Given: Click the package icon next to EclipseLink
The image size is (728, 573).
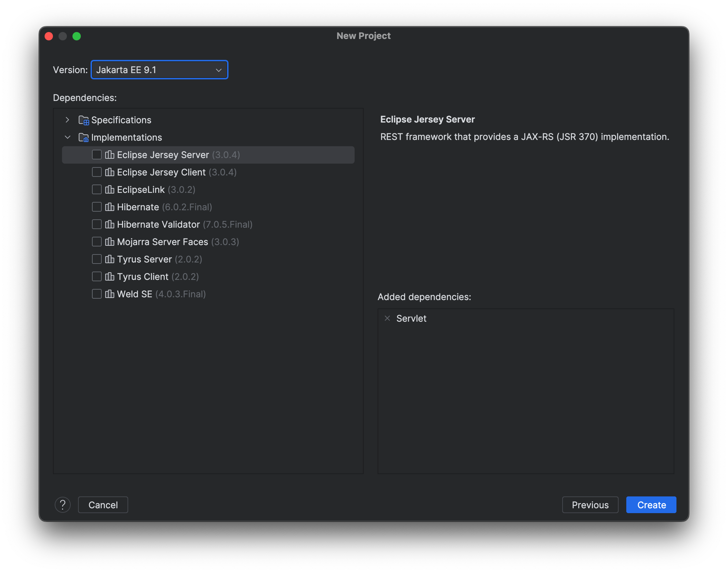Looking at the screenshot, I should coord(110,189).
